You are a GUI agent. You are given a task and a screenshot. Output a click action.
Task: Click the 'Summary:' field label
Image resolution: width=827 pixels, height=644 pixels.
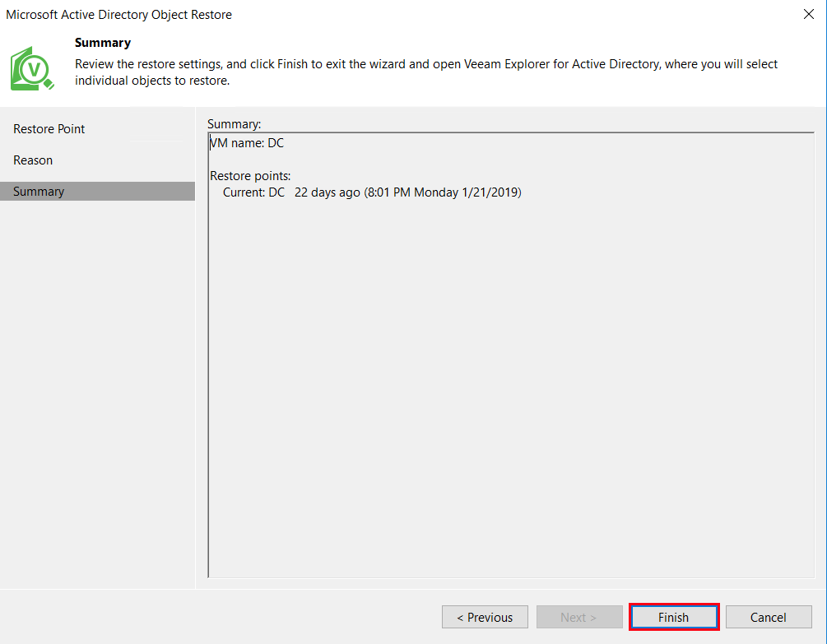(x=235, y=124)
